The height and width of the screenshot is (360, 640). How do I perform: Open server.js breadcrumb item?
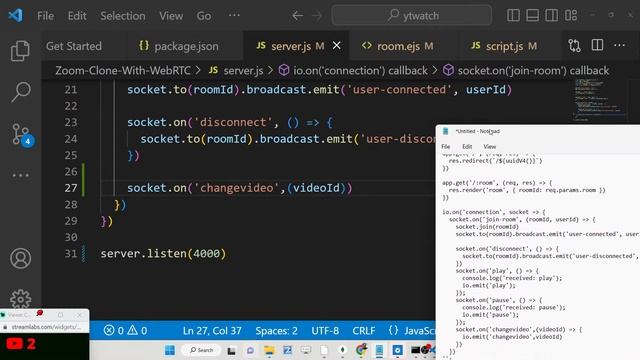pos(236,70)
